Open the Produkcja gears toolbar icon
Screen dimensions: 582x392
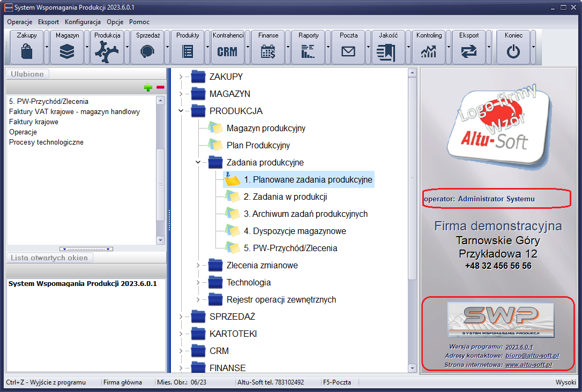tap(107, 51)
